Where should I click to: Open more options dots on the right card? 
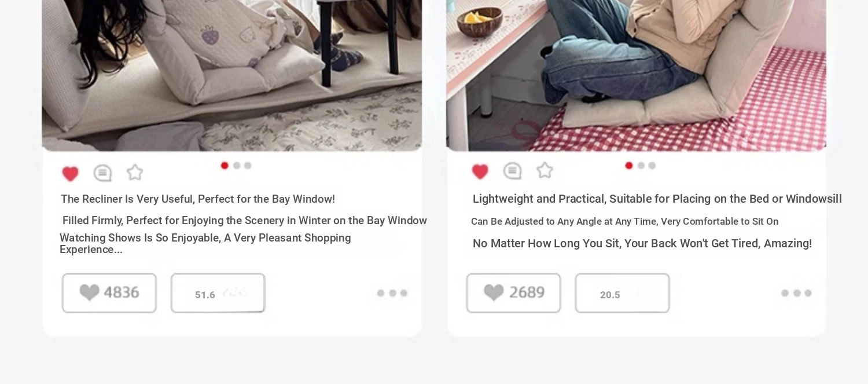pos(796,293)
